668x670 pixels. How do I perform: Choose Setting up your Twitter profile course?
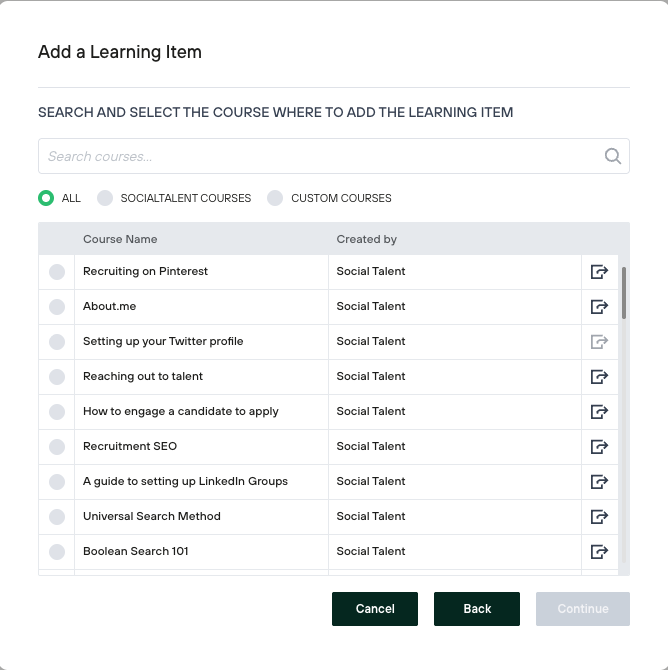coord(57,341)
